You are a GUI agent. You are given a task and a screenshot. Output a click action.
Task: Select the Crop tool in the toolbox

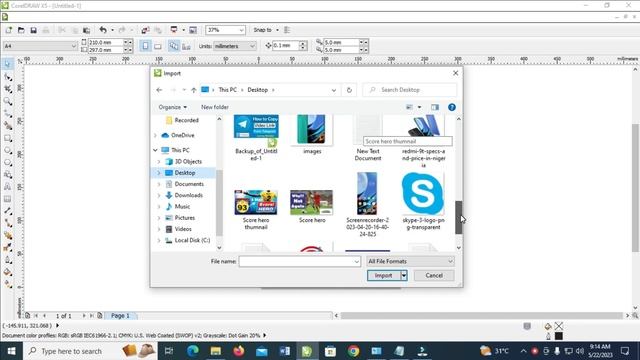pos(7,89)
